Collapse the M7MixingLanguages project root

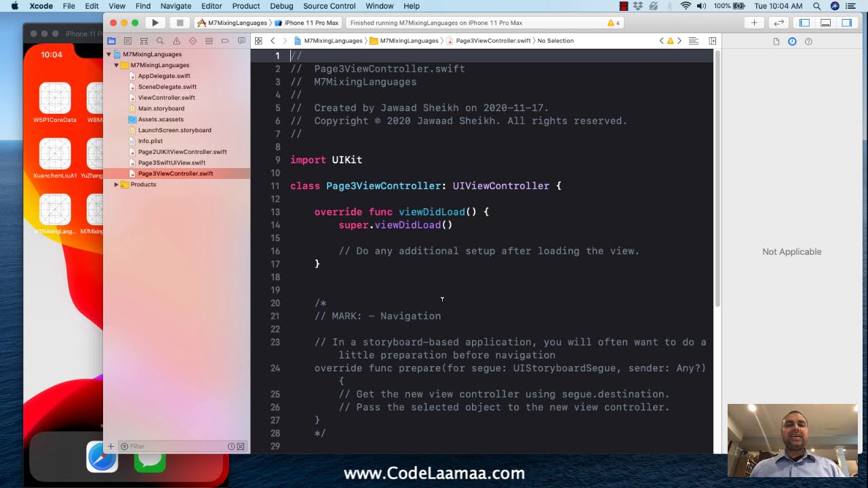[108, 54]
